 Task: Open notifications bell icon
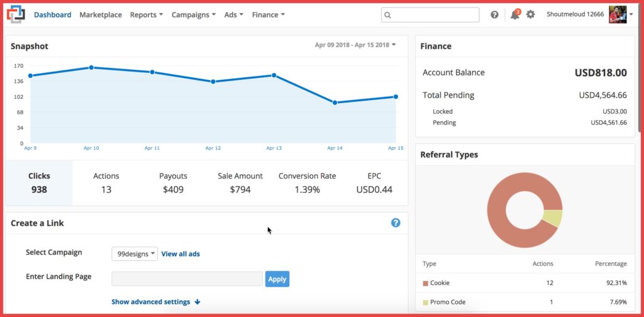click(514, 15)
